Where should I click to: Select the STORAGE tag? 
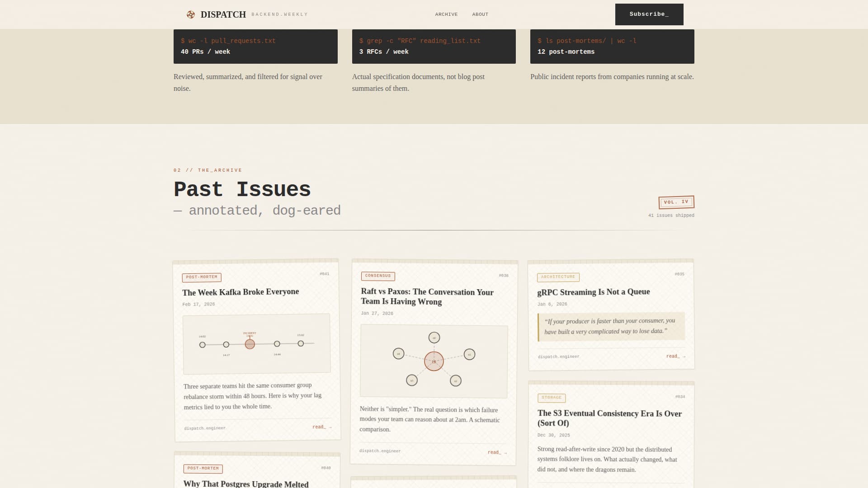(552, 398)
